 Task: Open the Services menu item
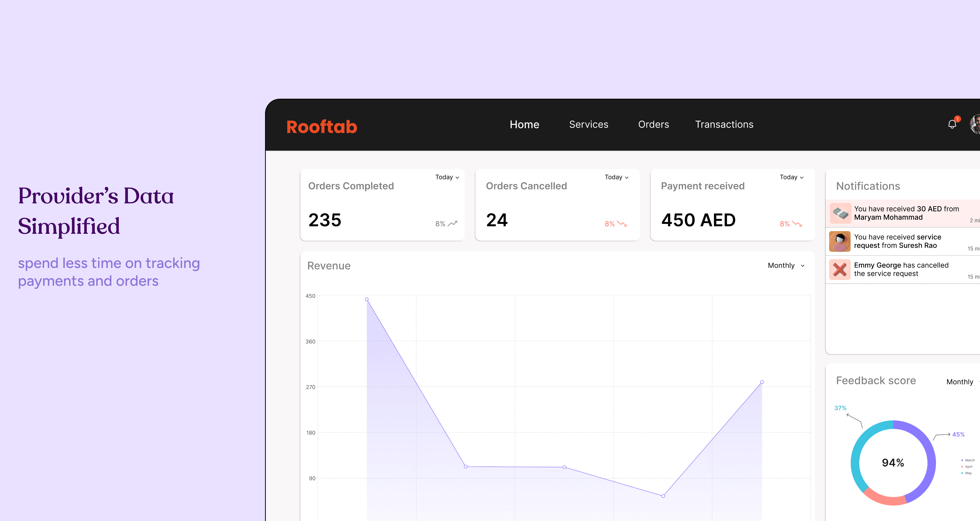coord(589,124)
